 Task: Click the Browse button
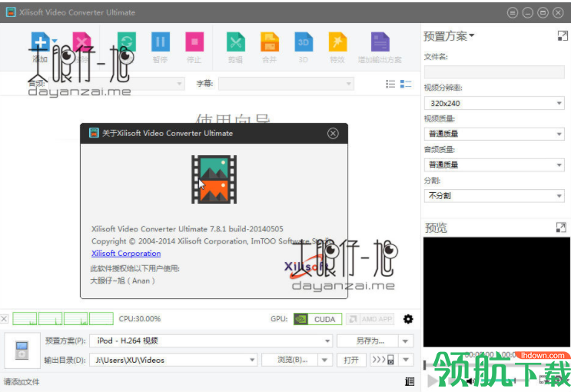(290, 360)
